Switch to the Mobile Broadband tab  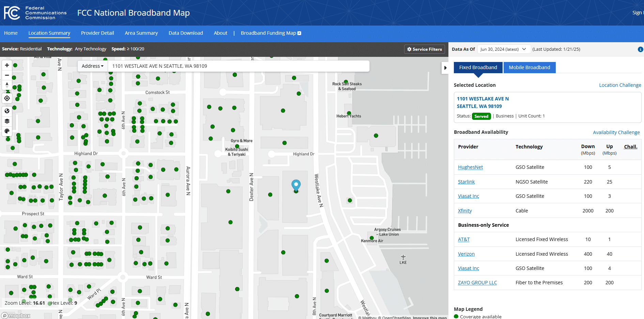point(530,67)
